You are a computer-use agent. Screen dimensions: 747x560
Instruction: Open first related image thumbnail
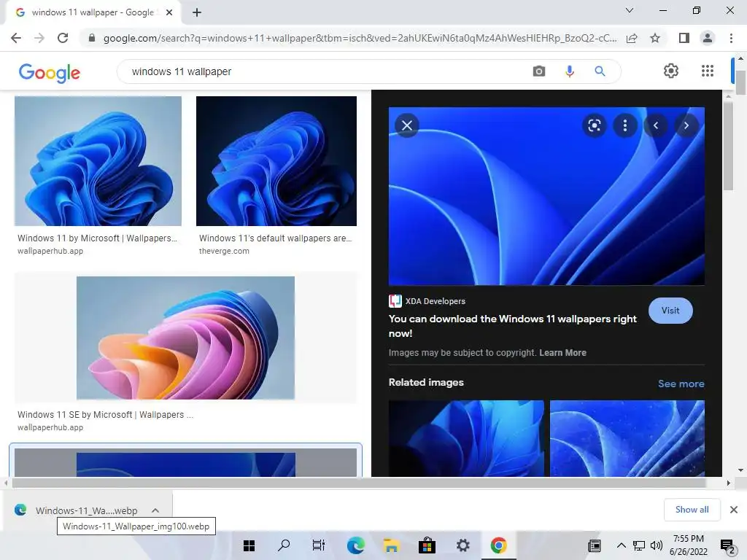(x=466, y=438)
